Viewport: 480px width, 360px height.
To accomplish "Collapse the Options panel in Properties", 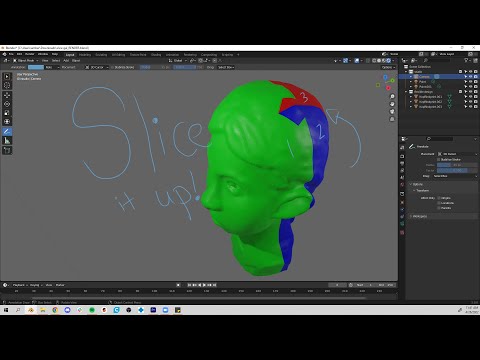I will (x=418, y=184).
